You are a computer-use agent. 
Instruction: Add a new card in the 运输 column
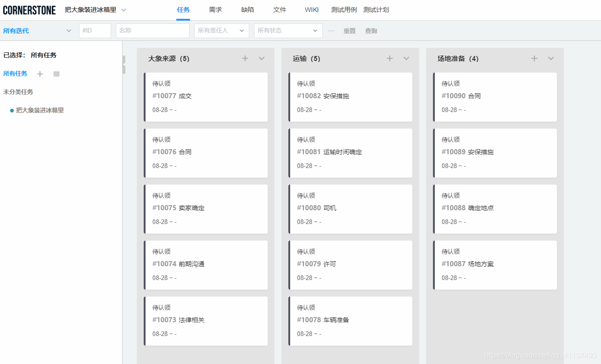pyautogui.click(x=390, y=58)
